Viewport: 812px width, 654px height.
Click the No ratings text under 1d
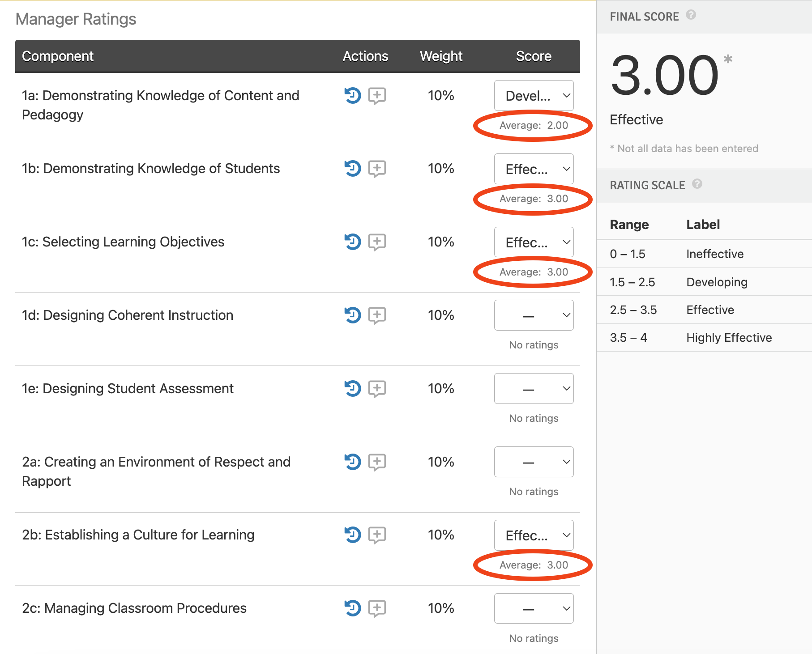click(534, 345)
